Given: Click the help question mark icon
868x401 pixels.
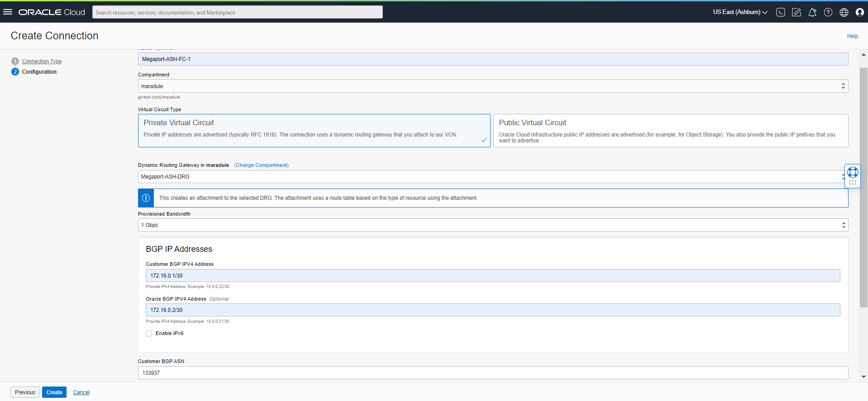Looking at the screenshot, I should tap(828, 12).
